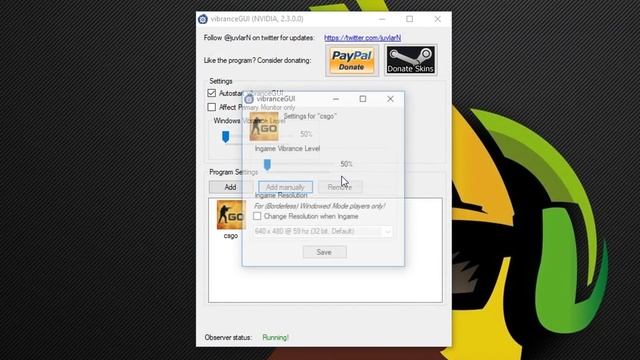Click the main vibranceGUI title bar icon
640x360 pixels.
click(x=203, y=19)
